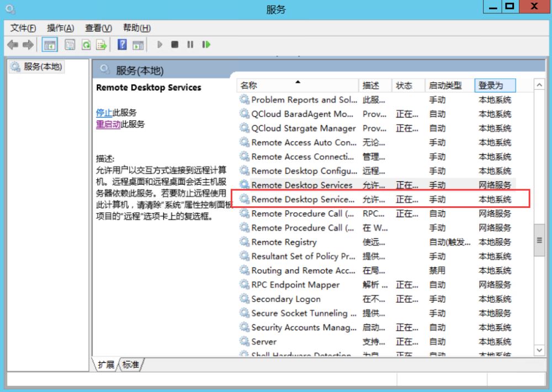552x392 pixels.
Task: Sort by the 登录为 column header
Action: tap(495, 85)
